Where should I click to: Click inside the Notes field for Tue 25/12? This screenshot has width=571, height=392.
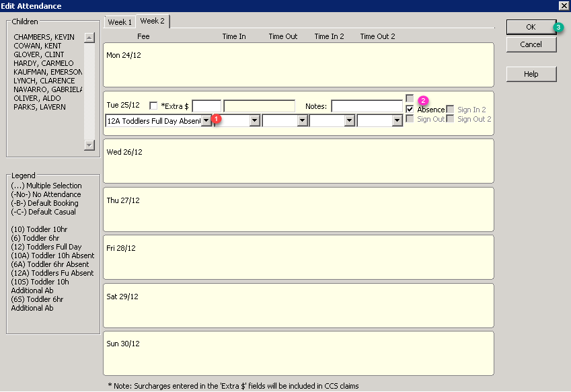pos(369,106)
